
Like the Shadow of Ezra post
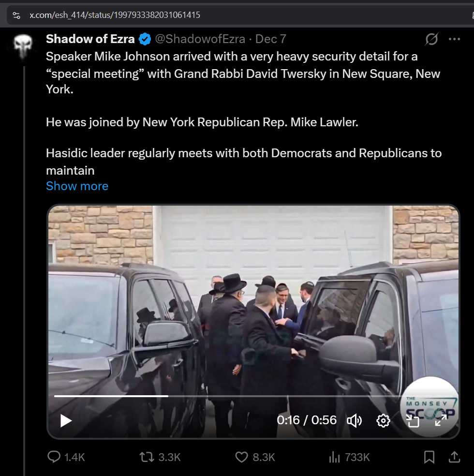point(241,457)
